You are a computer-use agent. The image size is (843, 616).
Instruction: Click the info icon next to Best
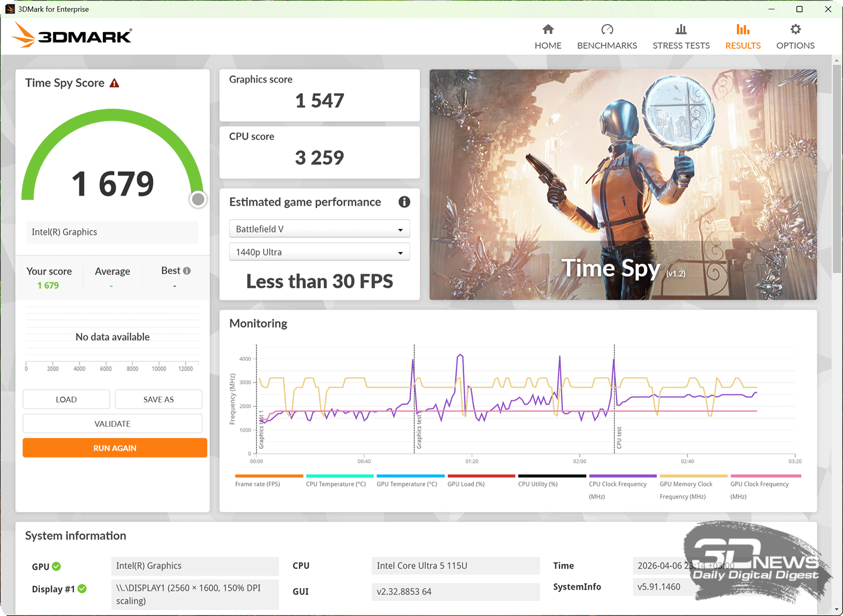187,271
